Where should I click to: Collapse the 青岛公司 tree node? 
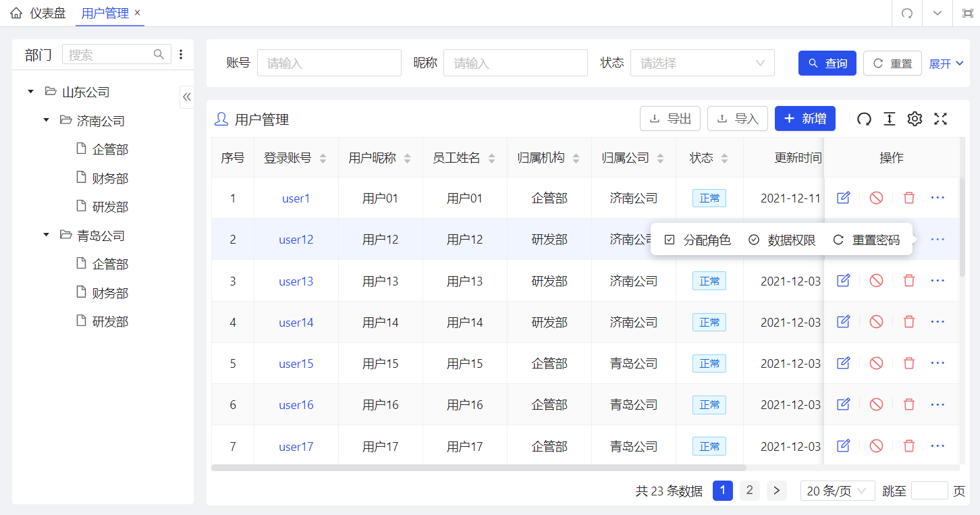point(46,235)
